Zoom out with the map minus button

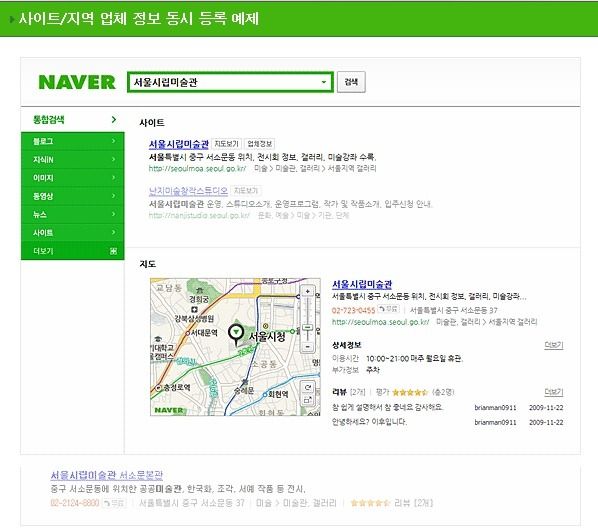tap(307, 347)
